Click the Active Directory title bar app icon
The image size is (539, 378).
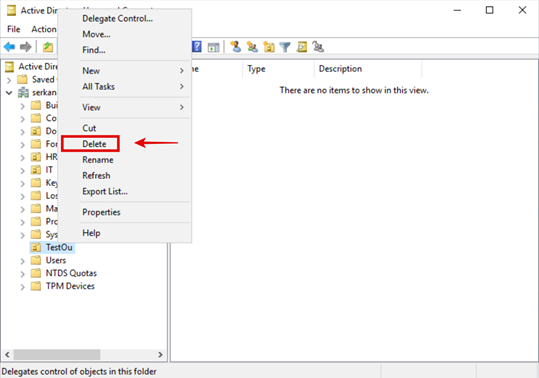11,11
